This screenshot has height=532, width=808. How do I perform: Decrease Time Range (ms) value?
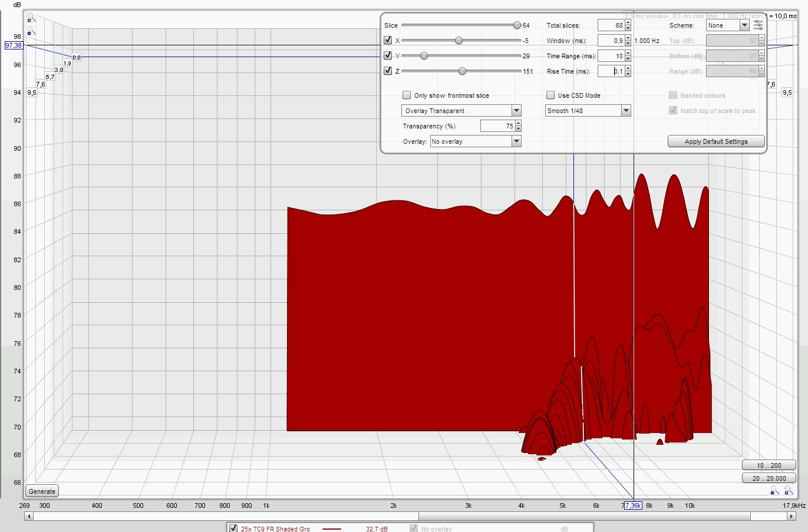point(628,59)
